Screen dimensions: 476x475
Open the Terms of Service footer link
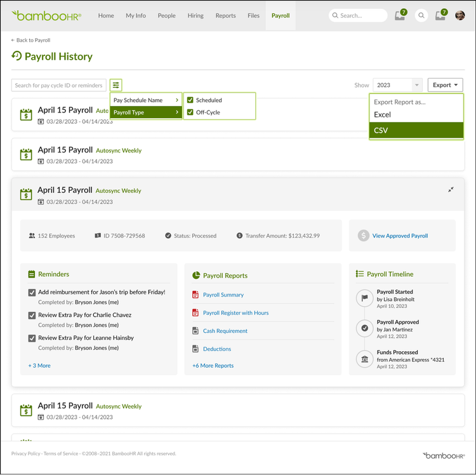[61, 453]
